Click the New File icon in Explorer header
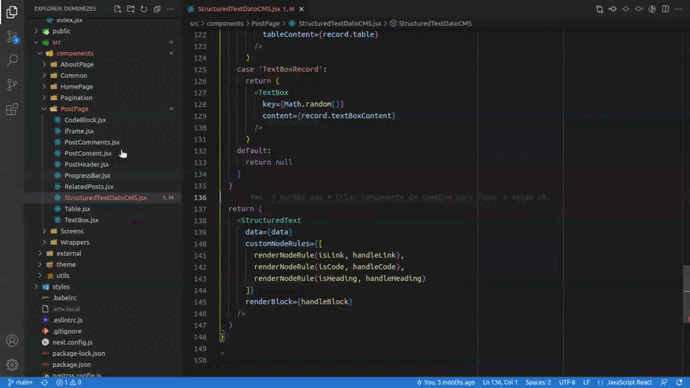Screen dimensions: 690x388 [117, 9]
